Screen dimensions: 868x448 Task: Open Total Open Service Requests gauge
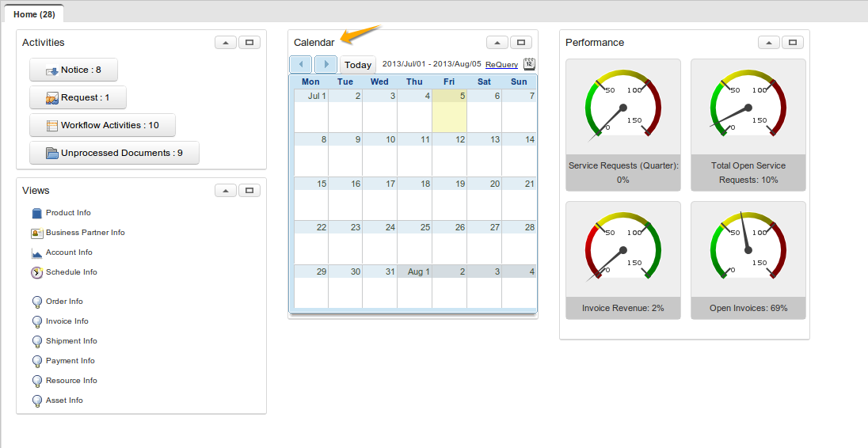[748, 106]
